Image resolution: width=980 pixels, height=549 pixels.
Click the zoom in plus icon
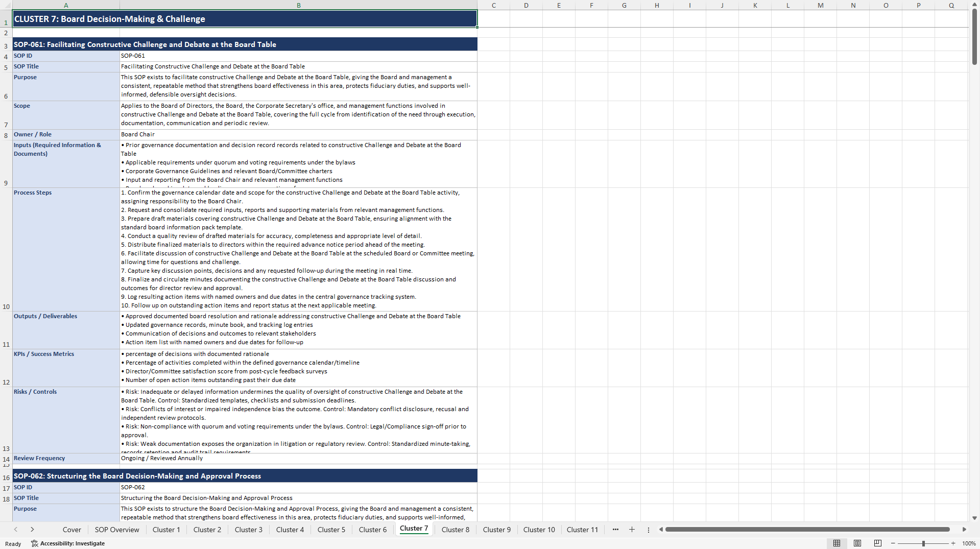click(x=953, y=543)
